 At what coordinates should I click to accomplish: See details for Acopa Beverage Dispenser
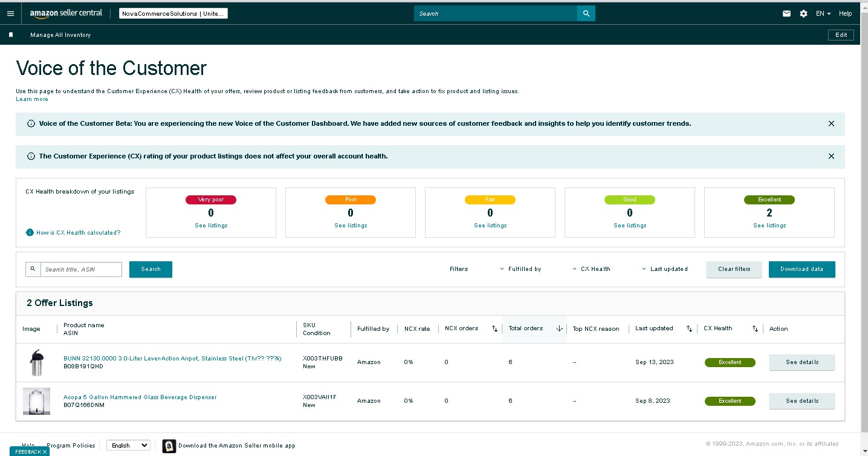[802, 401]
